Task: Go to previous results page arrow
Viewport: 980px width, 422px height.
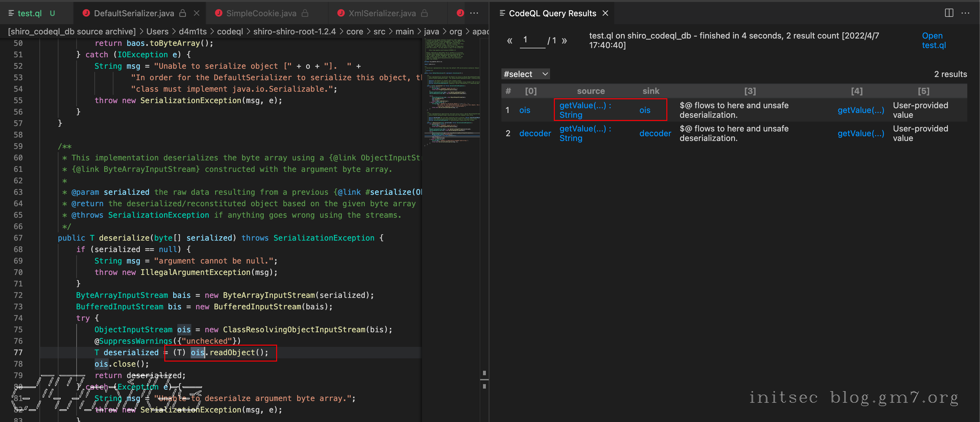Action: tap(509, 41)
